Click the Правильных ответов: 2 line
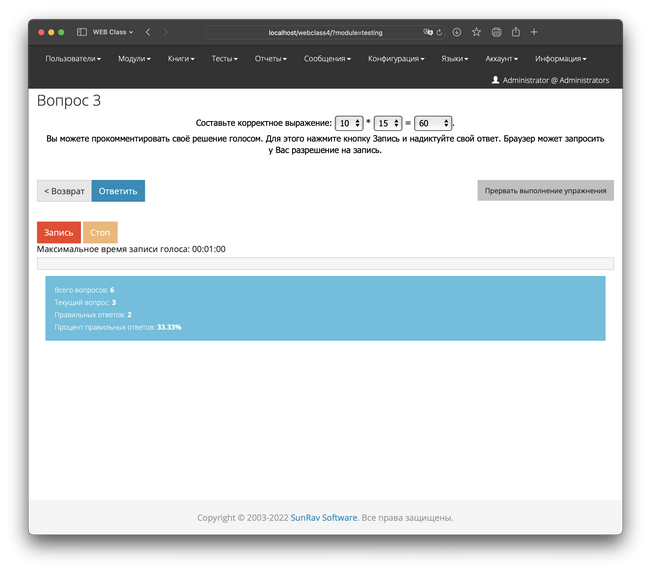The width and height of the screenshot is (651, 572). [x=93, y=315]
